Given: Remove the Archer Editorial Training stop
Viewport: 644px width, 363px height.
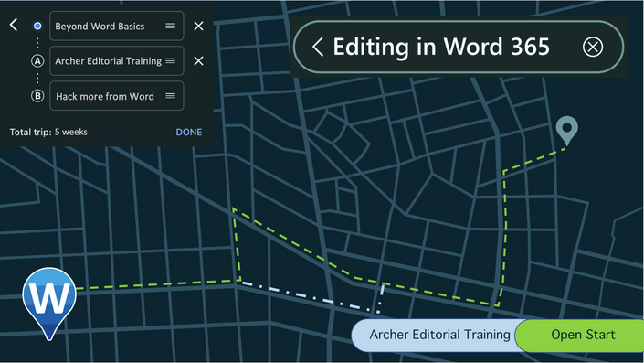Looking at the screenshot, I should pos(198,61).
